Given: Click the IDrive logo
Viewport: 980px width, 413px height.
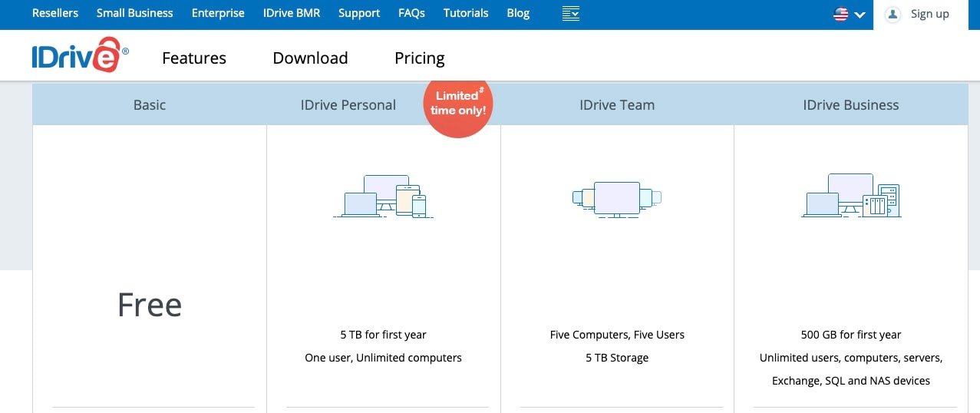Looking at the screenshot, I should 80,55.
